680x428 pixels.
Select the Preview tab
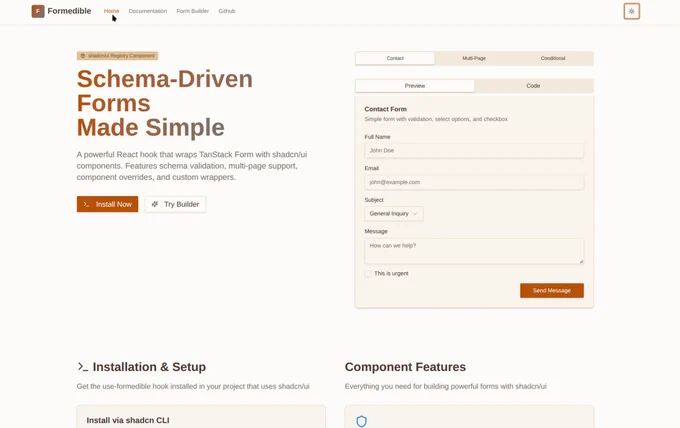pyautogui.click(x=415, y=86)
